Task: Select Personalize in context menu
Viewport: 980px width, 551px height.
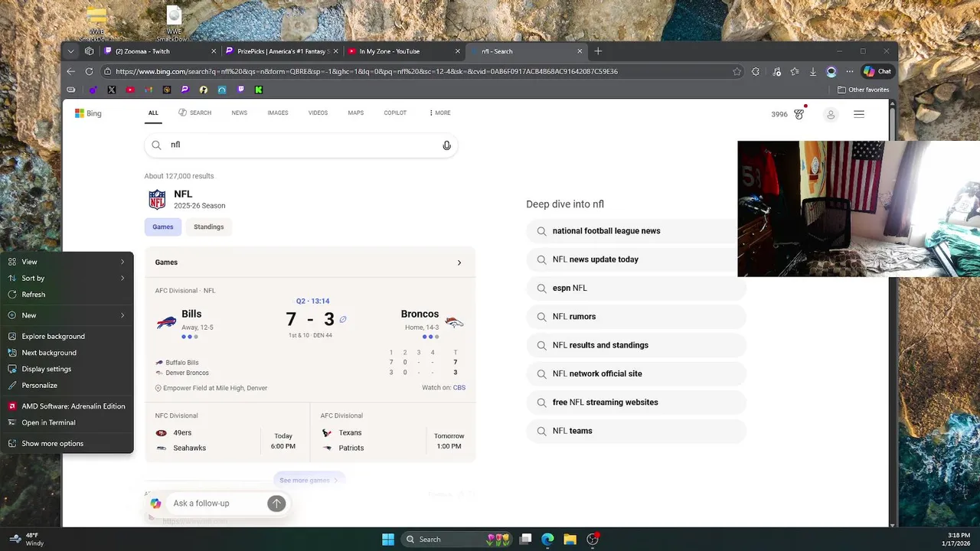Action: point(67,386)
